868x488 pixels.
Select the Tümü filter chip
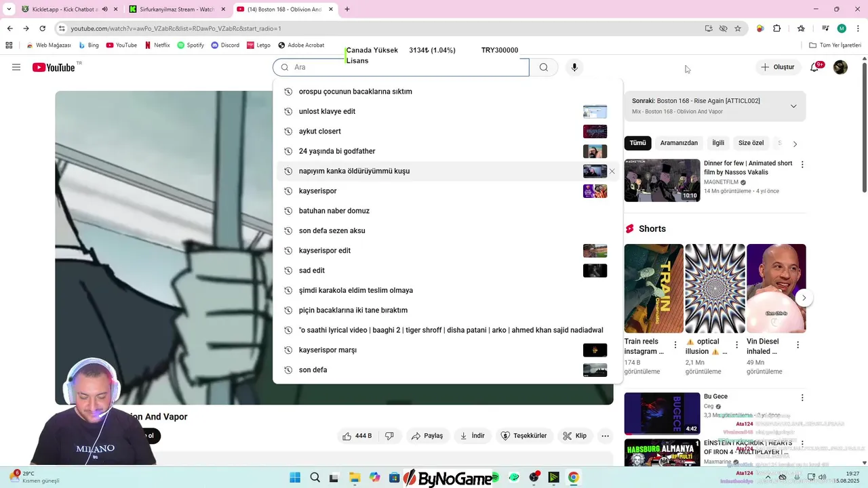pyautogui.click(x=638, y=143)
